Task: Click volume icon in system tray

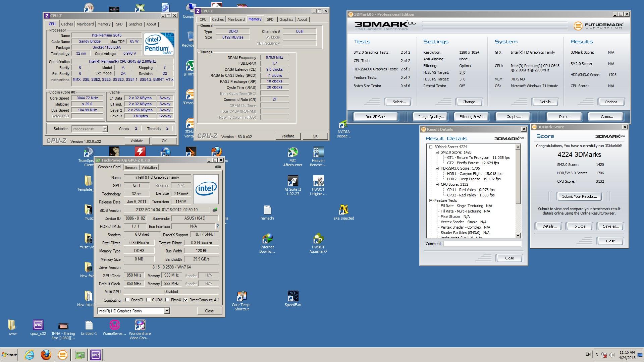Action: click(612, 355)
